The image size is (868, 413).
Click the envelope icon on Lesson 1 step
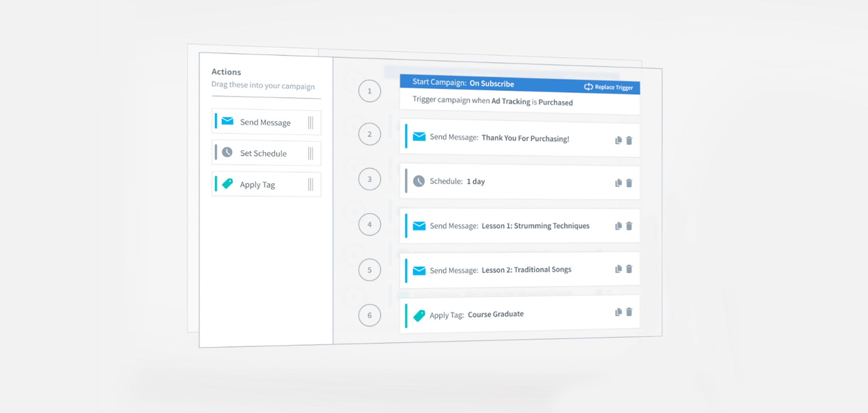(419, 226)
